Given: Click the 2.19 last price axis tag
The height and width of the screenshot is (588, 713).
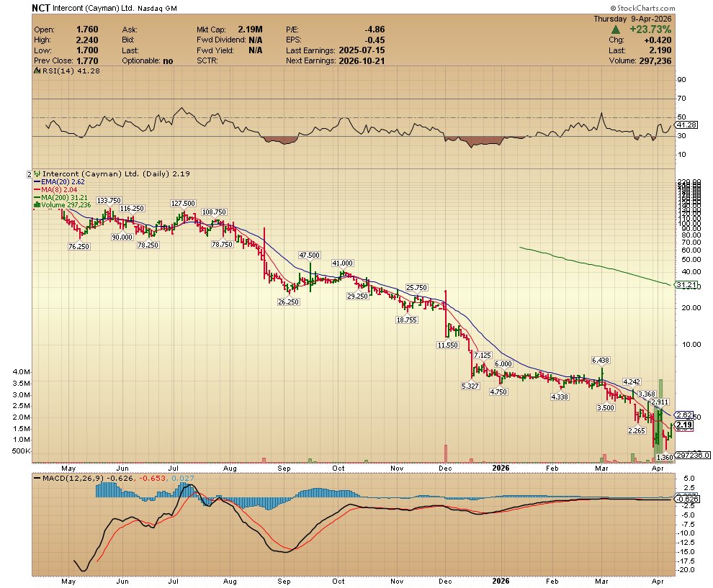Looking at the screenshot, I should coord(684,425).
